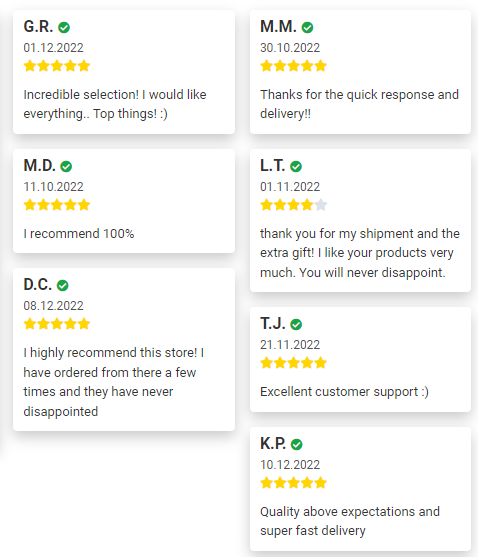This screenshot has height=557, width=478.
Task: Click the verified badge next to D.C.
Action: [x=63, y=285]
